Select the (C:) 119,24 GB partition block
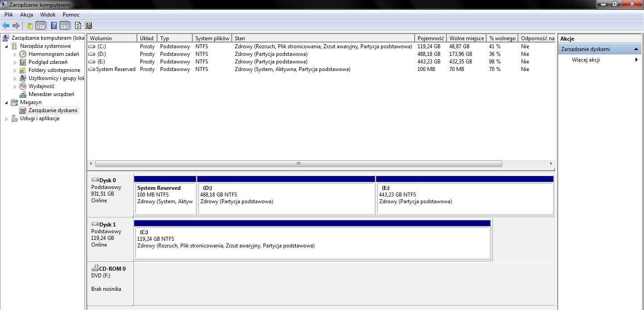 [313, 239]
